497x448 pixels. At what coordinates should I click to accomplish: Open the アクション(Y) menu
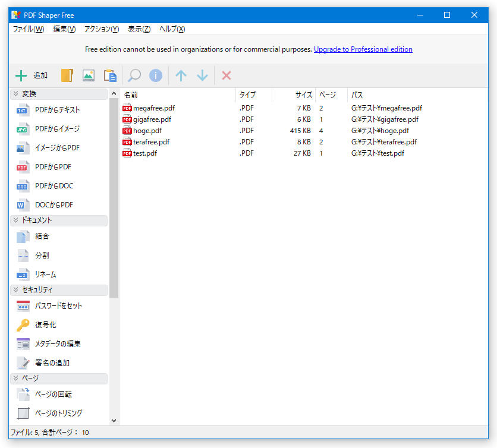point(102,29)
